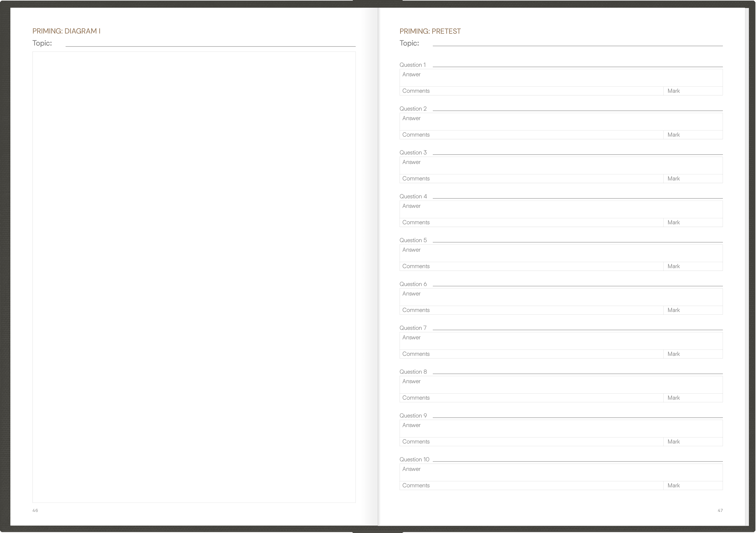Viewport: 756px width, 533px height.
Task: Click the Question 8 Mark cell
Action: coord(693,398)
